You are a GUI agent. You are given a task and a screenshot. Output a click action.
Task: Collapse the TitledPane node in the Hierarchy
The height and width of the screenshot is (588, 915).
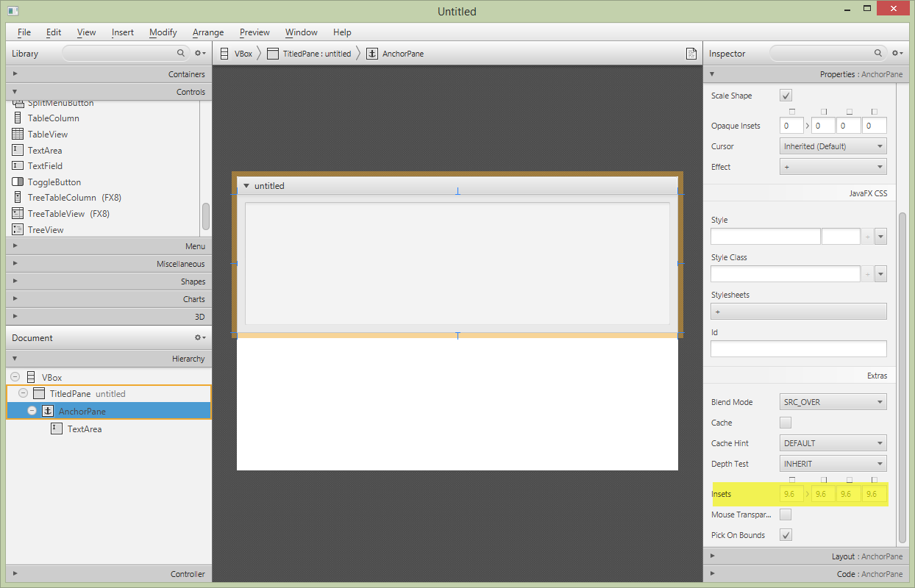[23, 393]
